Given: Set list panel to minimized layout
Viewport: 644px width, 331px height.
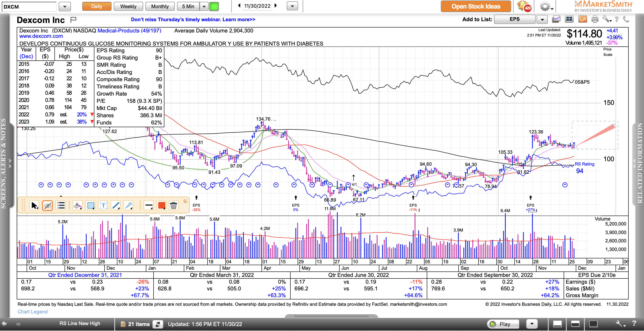Looking at the screenshot, I should click(x=557, y=324).
